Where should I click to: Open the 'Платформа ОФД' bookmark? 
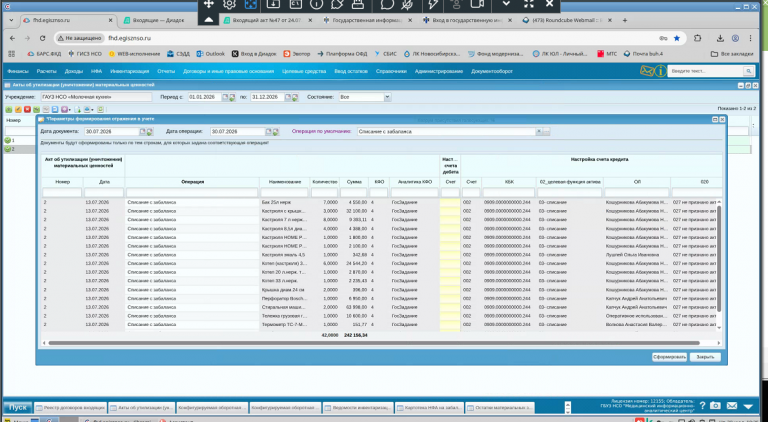coord(343,54)
